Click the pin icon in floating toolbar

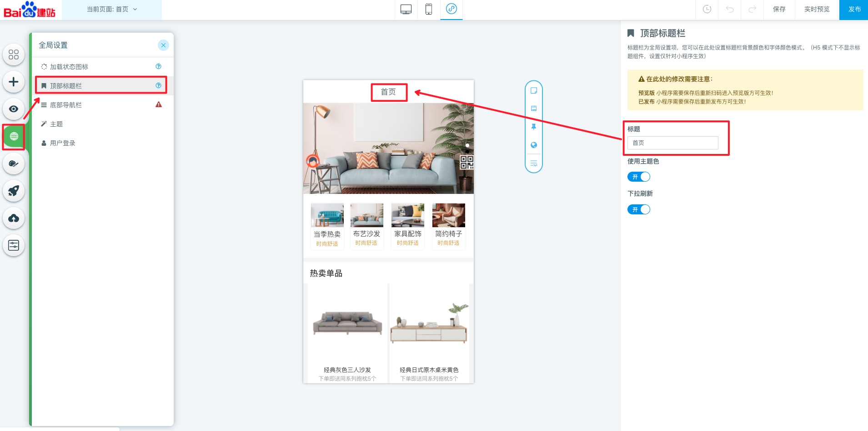coord(534,127)
